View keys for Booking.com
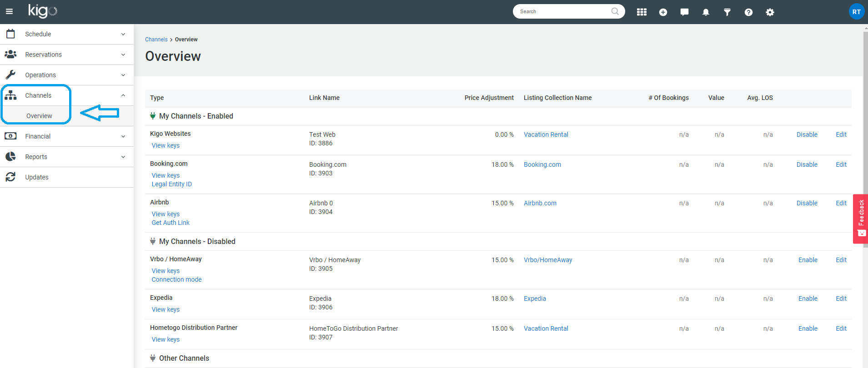This screenshot has width=868, height=368. [166, 175]
